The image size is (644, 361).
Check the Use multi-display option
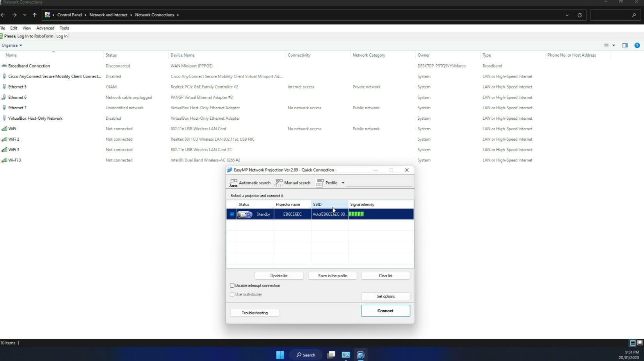(x=232, y=294)
